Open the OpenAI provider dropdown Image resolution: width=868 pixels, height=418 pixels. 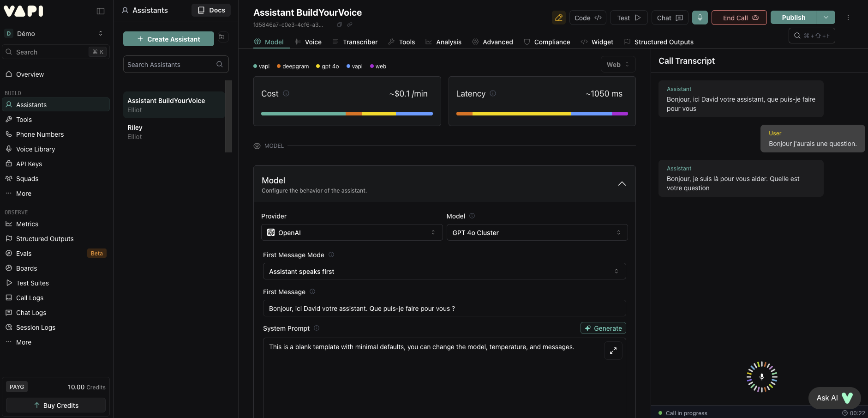[x=352, y=232]
